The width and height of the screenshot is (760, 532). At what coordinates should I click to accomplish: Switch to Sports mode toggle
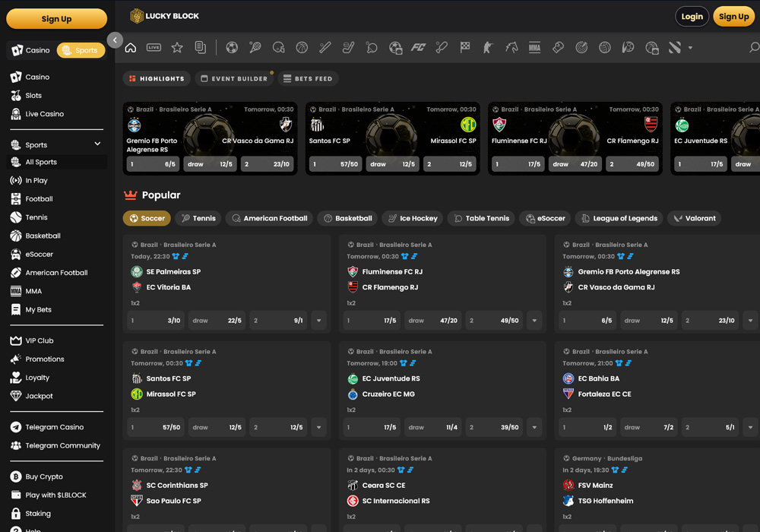pos(81,50)
